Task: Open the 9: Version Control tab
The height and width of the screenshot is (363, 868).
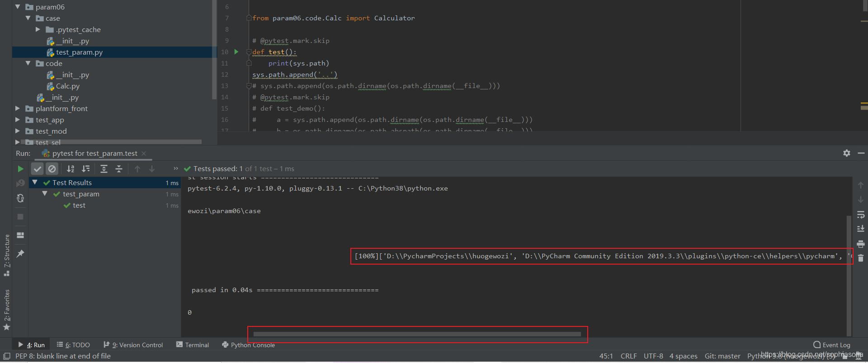Action: (133, 345)
